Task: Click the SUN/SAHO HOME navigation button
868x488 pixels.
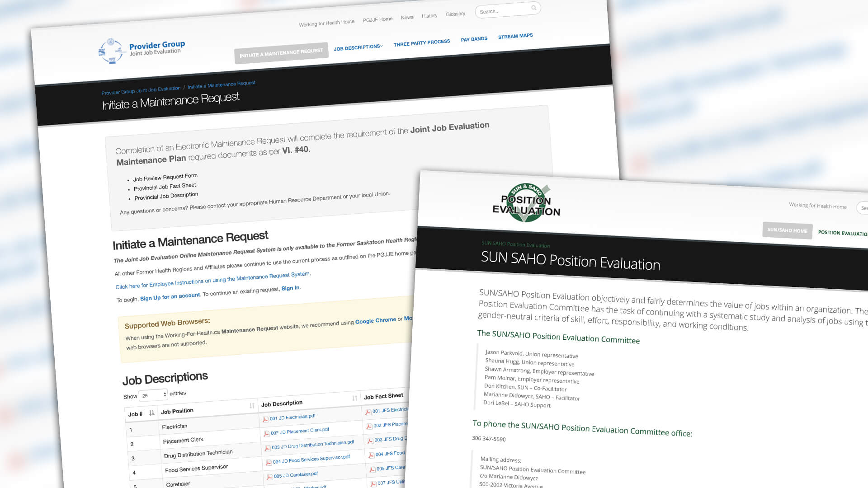Action: [787, 230]
